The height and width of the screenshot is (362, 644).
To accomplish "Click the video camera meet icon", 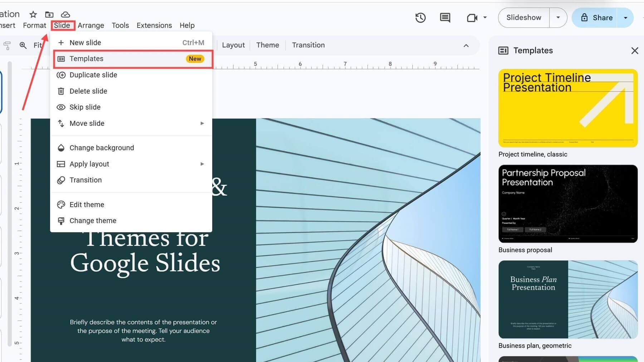I will [x=472, y=18].
